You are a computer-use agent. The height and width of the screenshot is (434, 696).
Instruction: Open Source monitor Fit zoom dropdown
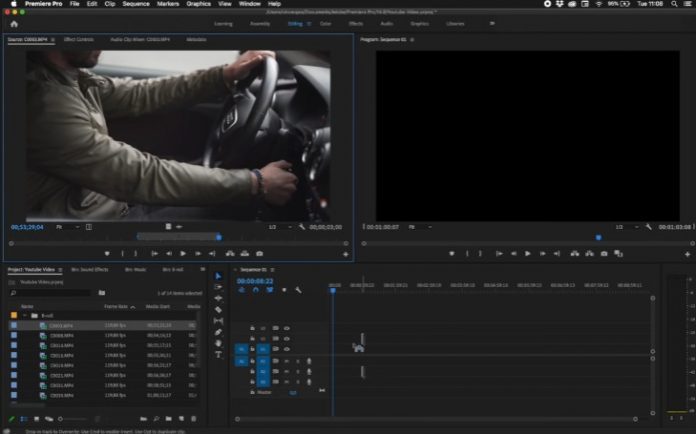click(x=68, y=227)
